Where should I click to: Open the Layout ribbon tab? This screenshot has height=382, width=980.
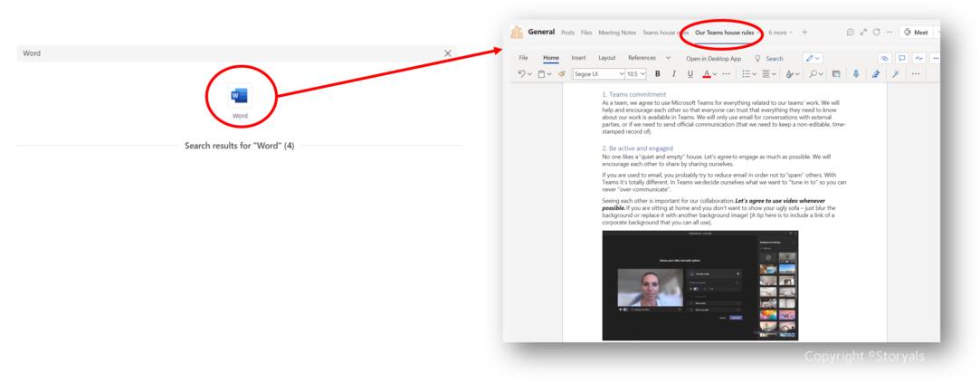tap(607, 58)
